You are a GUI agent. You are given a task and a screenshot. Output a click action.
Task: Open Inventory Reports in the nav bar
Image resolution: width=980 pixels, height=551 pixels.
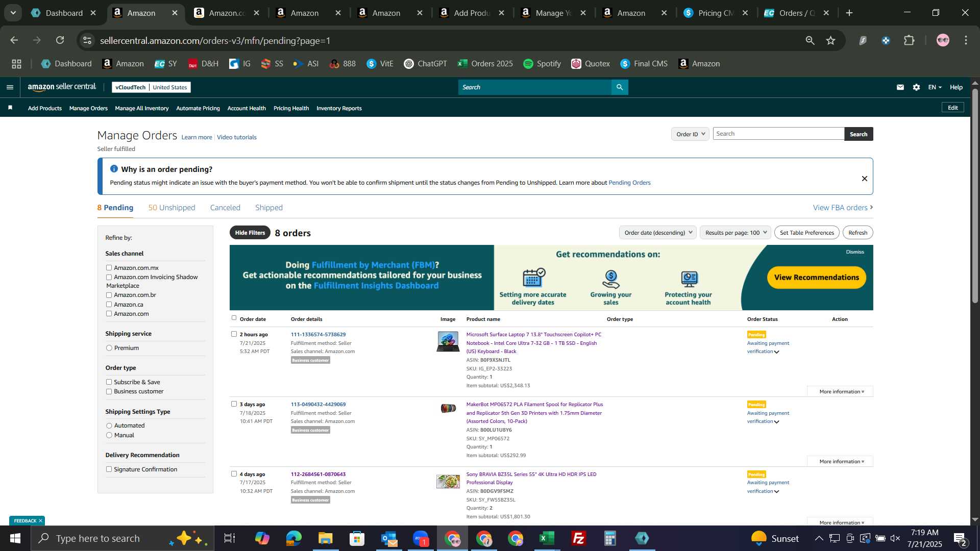coord(339,108)
